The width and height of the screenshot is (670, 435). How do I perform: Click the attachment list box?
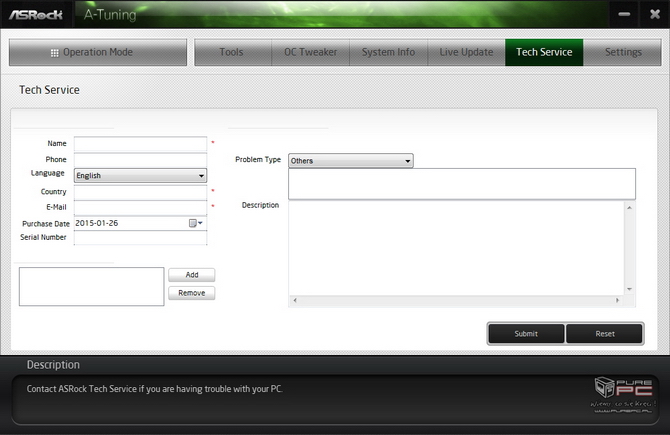(91, 286)
